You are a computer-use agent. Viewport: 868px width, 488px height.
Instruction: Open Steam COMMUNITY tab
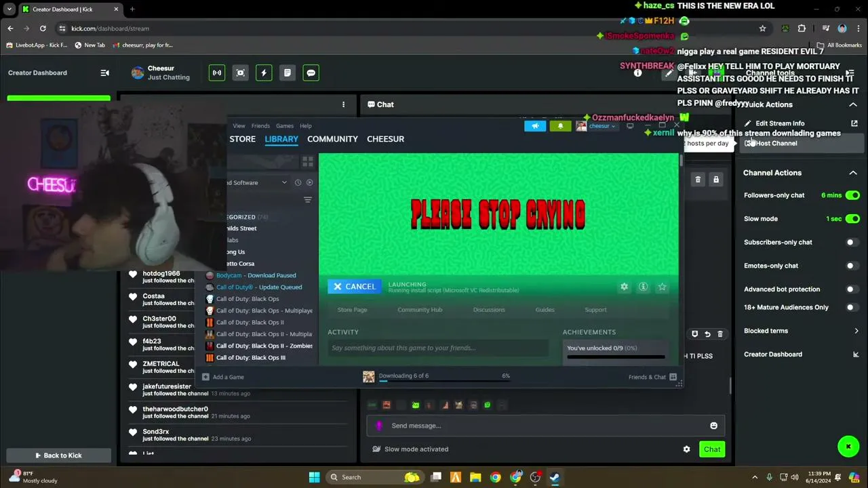click(x=332, y=139)
